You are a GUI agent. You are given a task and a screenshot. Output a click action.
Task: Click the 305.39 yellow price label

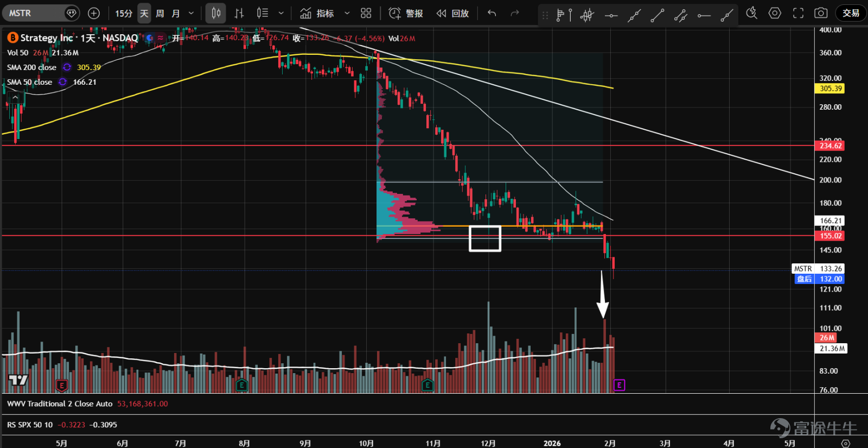831,89
